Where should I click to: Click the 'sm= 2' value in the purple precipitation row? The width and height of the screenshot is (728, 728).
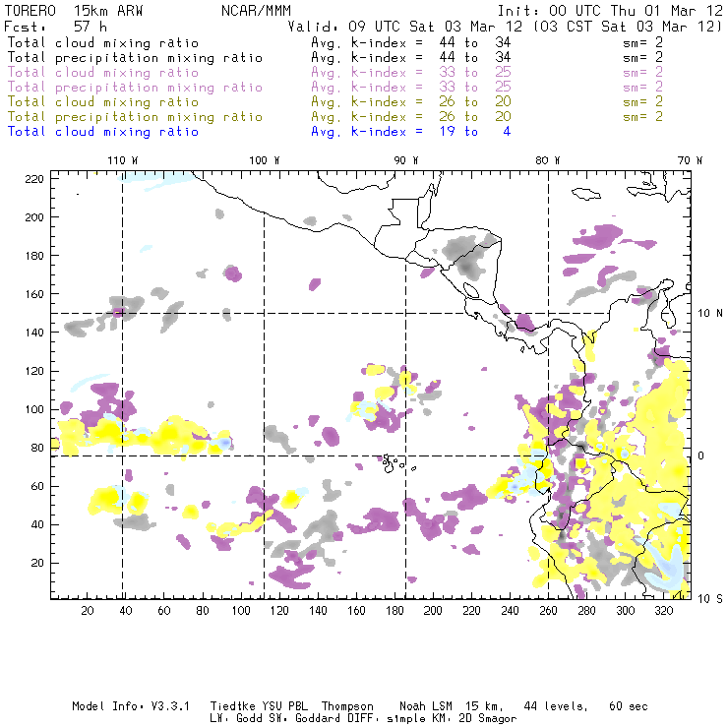click(x=642, y=88)
